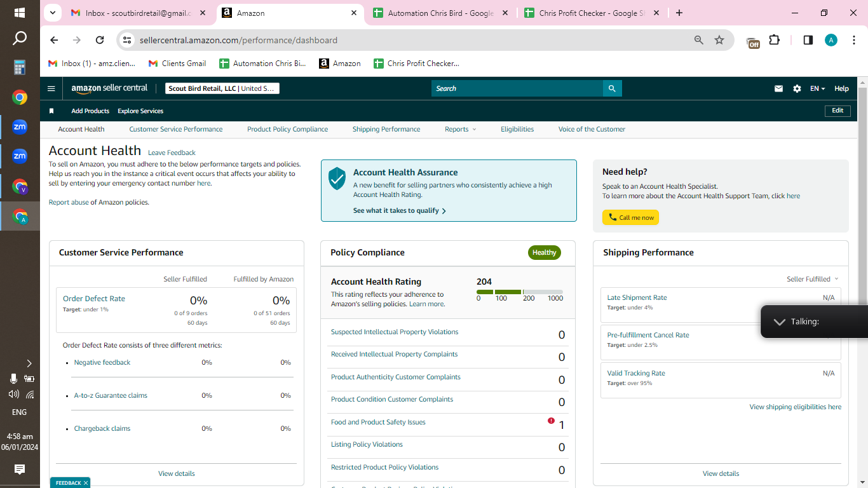Click Add Products link

click(x=90, y=111)
